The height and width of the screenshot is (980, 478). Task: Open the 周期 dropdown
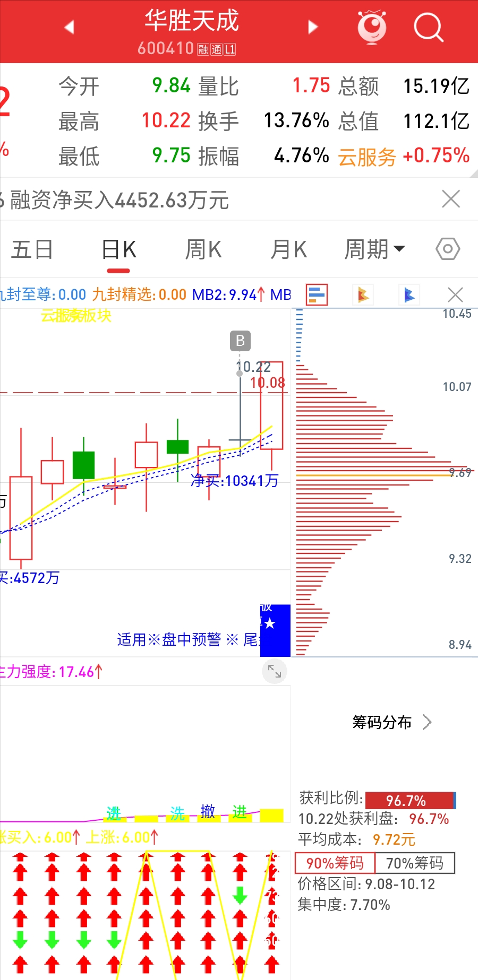click(x=375, y=249)
